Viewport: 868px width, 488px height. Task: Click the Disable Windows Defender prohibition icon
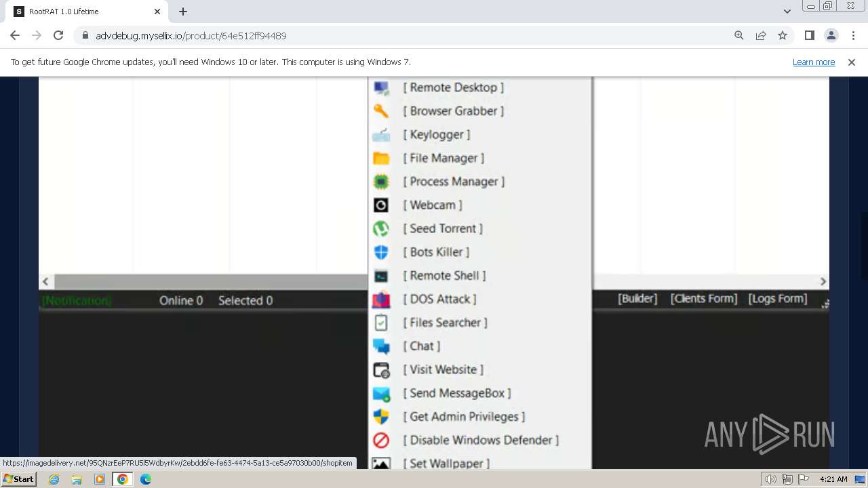click(381, 441)
